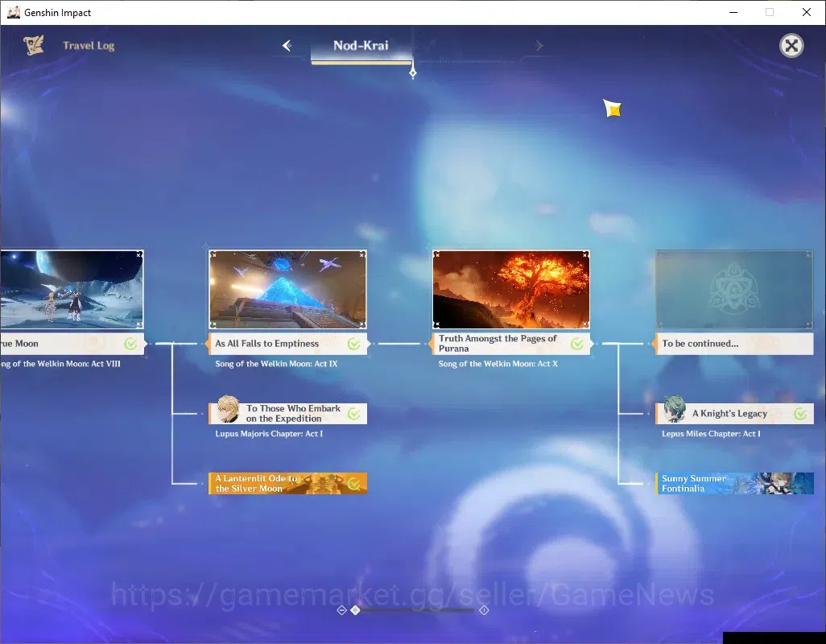
Task: Click the timeline diamond marker below Nod-Krai tab
Action: (413, 73)
